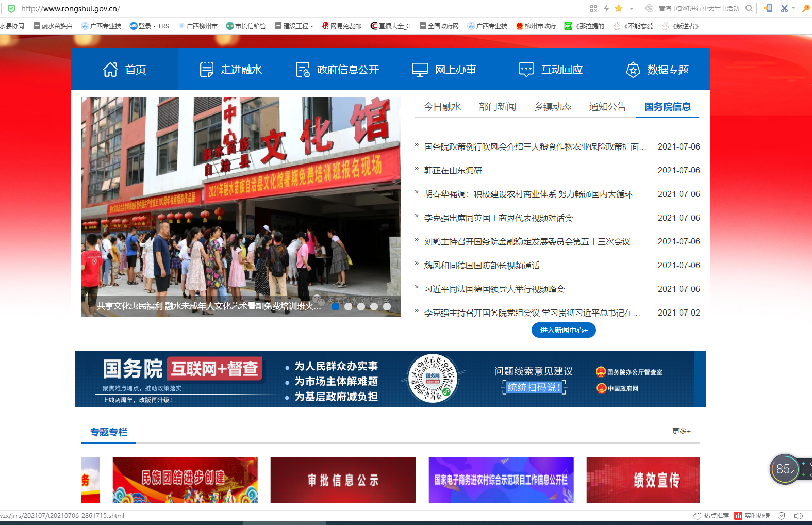This screenshot has width=812, height=525.
Task: Select the first carousel slide dot
Action: 335,306
